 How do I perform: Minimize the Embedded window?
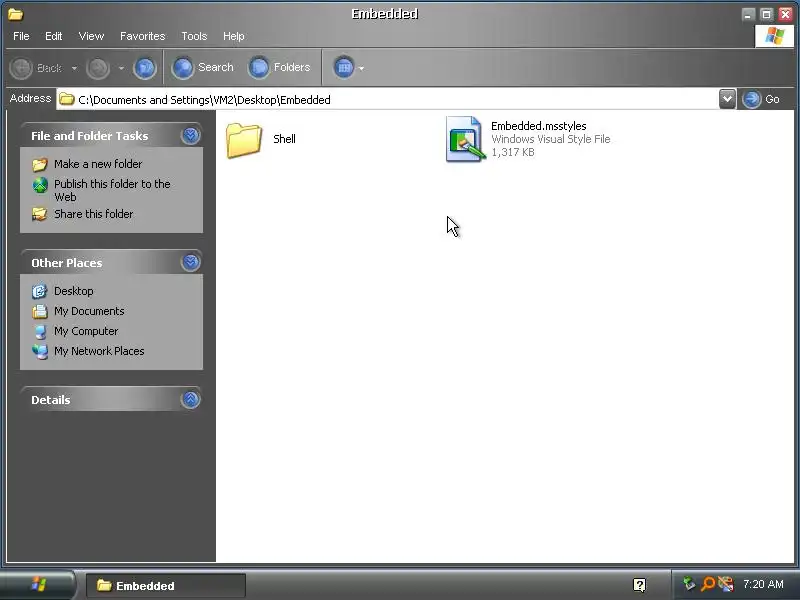click(x=748, y=14)
